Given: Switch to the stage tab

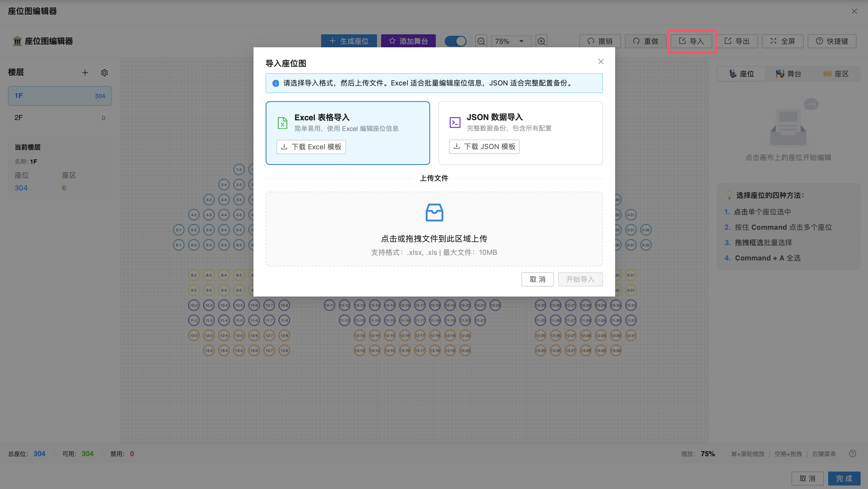Looking at the screenshot, I should pyautogui.click(x=788, y=74).
